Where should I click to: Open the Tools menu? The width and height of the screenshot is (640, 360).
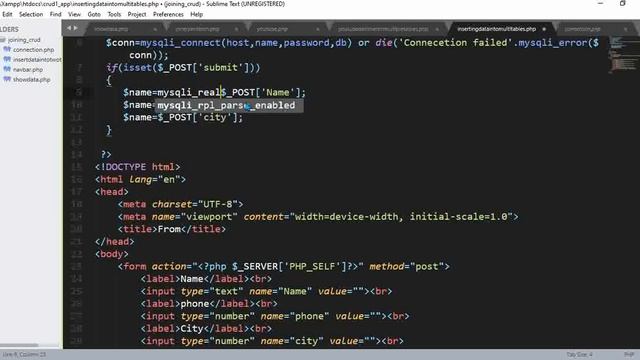tap(114, 14)
